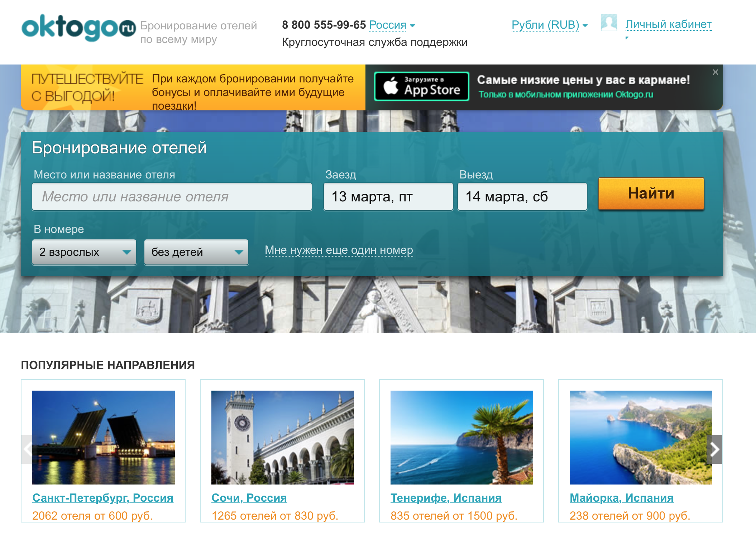Open the 2 взрослых adults dropdown

click(x=84, y=252)
